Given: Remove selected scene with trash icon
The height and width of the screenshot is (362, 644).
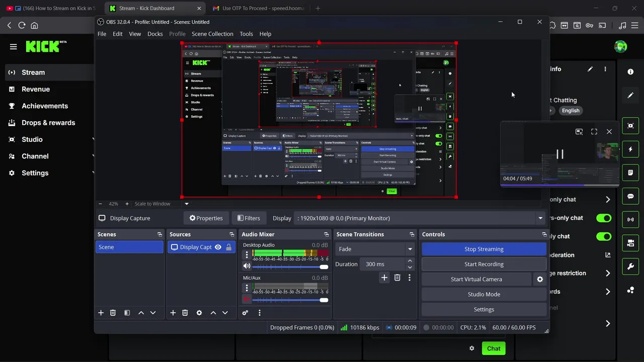Looking at the screenshot, I should (x=113, y=313).
